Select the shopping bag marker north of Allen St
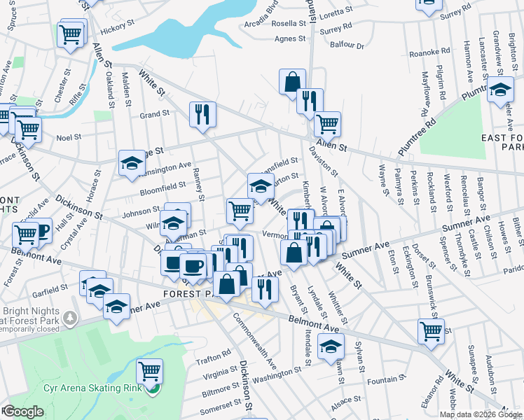The image size is (524, 420). 292,82
